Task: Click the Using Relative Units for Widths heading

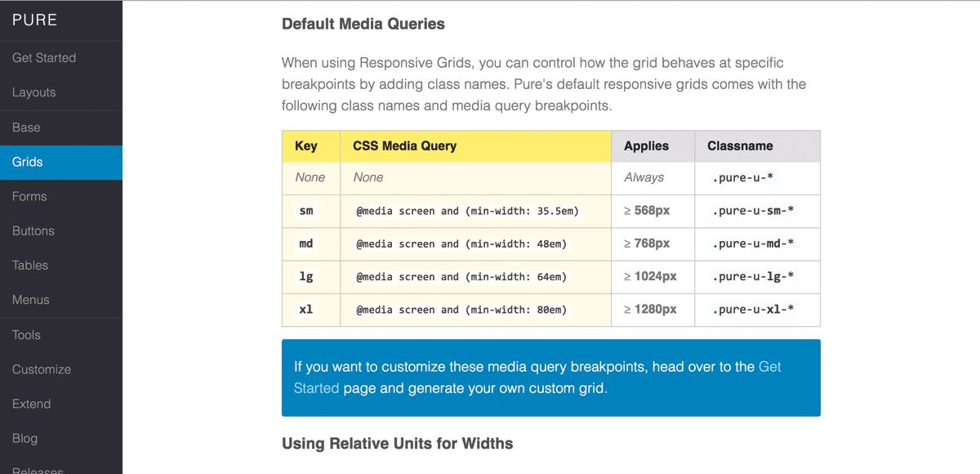Action: 397,443
